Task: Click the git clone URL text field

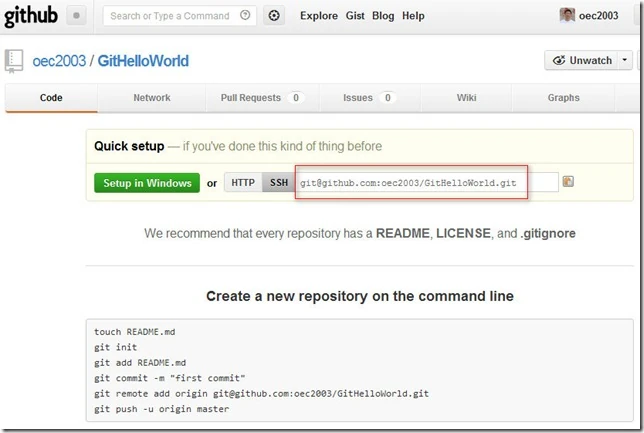Action: coord(427,182)
